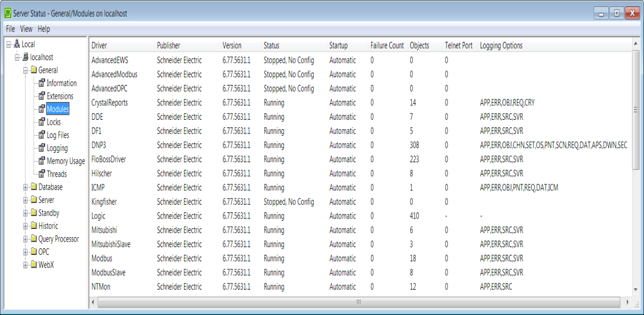Expand the OPC folder node

click(25, 252)
